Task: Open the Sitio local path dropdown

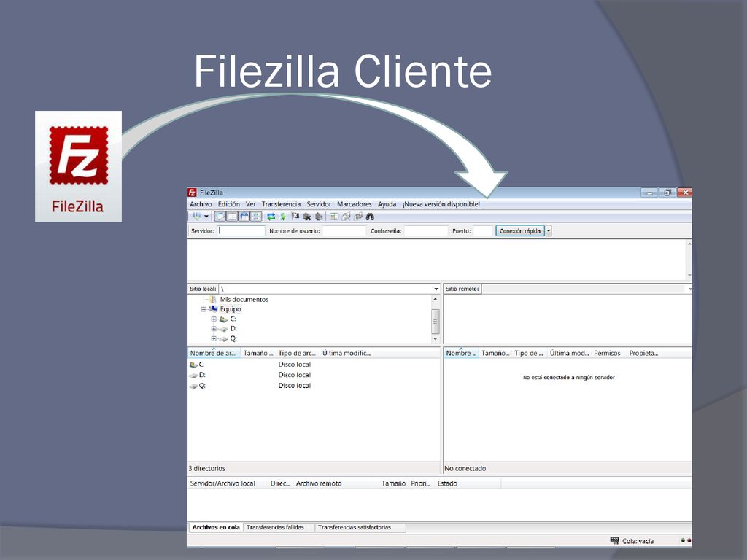Action: tap(436, 289)
